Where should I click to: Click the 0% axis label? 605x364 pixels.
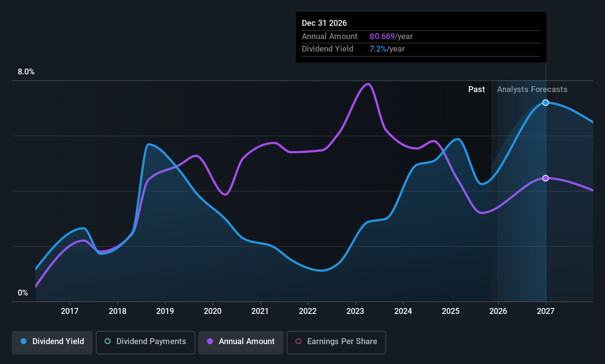[x=23, y=293]
